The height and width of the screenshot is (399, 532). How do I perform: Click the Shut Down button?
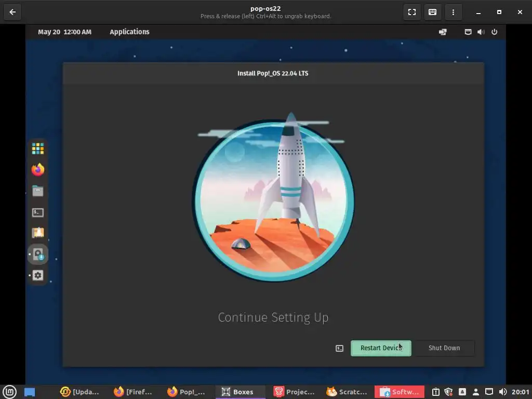(x=444, y=348)
